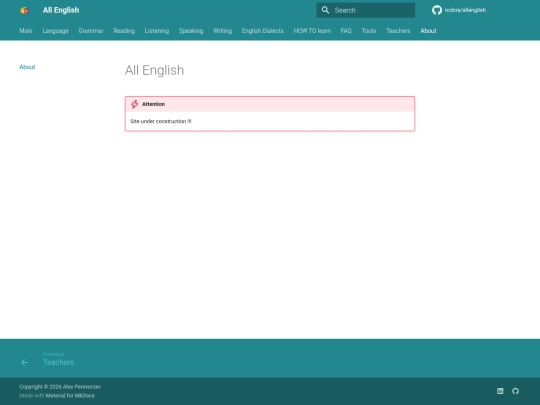Go to the HOW TO learn tab
Image resolution: width=540 pixels, height=405 pixels.
pos(312,31)
